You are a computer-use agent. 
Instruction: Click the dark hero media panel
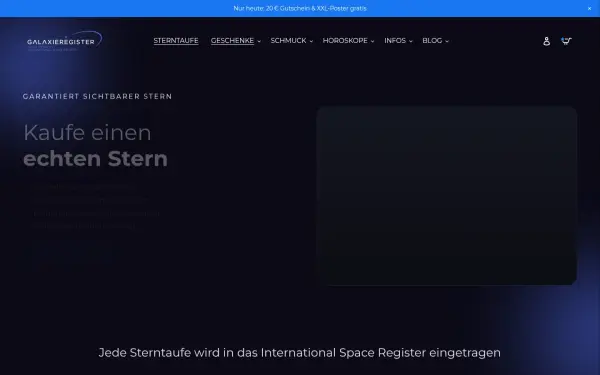447,196
